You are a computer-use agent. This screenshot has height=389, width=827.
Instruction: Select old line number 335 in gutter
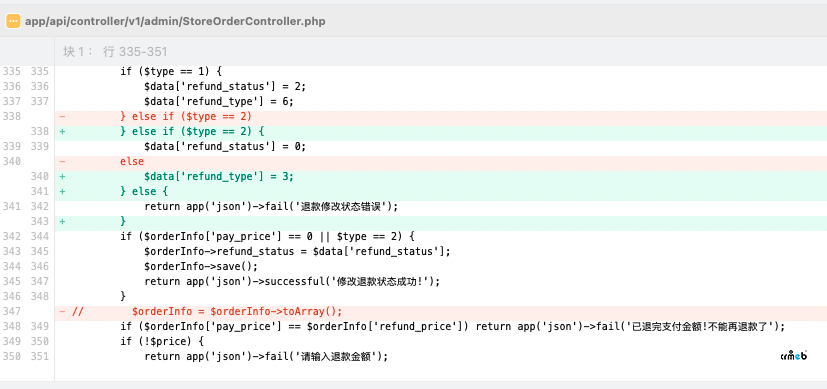(x=12, y=71)
